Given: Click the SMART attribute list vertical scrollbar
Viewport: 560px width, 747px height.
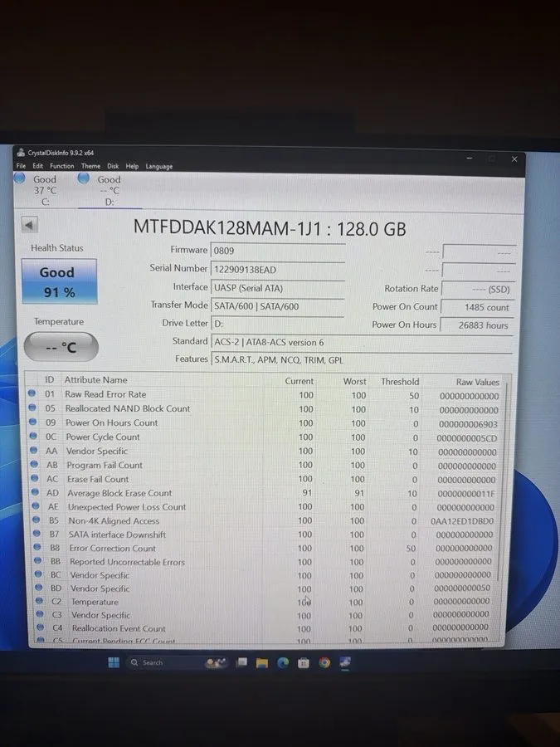Looking at the screenshot, I should [x=501, y=481].
